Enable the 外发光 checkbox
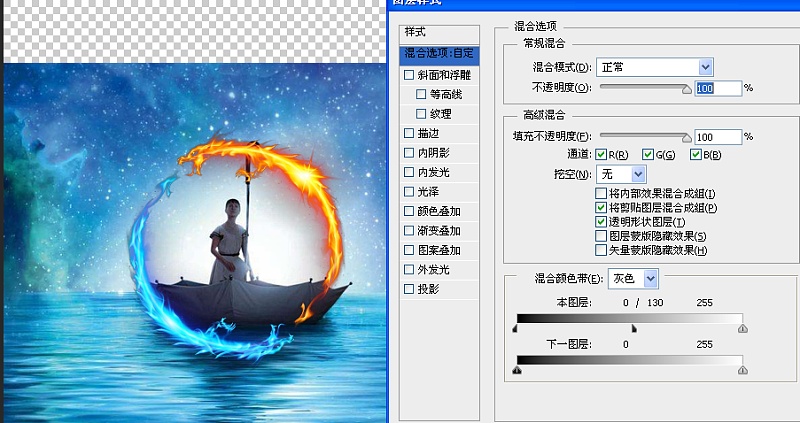Image resolution: width=800 pixels, height=423 pixels. tap(409, 269)
